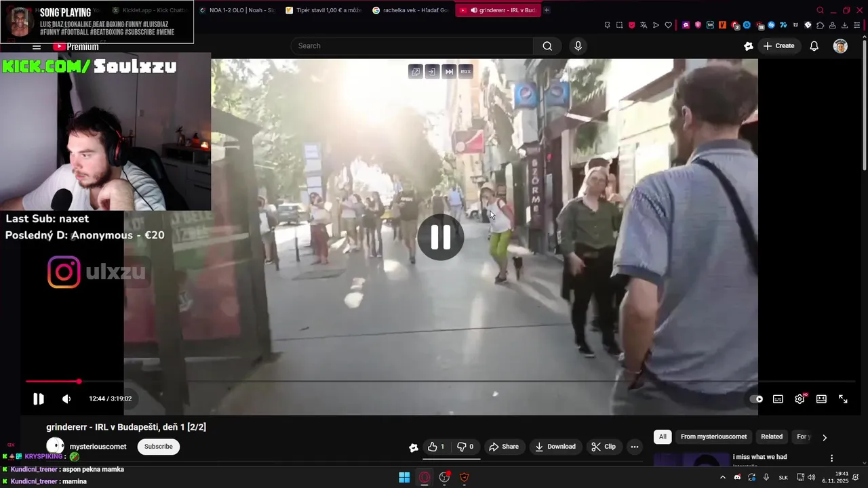Viewport: 868px width, 488px height.
Task: Show more filter chips with right chevron
Action: (825, 437)
